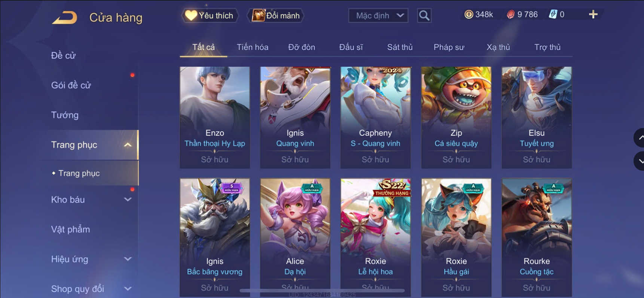644x298 pixels.
Task: Select the Roxie Lễ hội hoa skin card
Action: click(376, 238)
